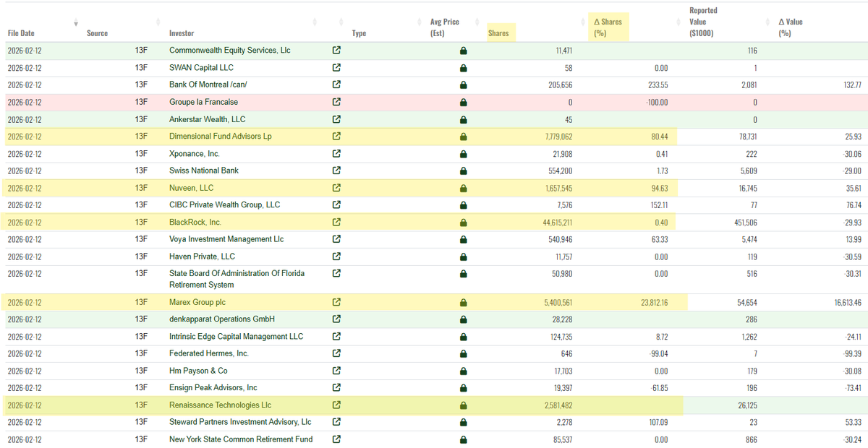
Task: Open external link for BlackRock, Inc.
Action: pyautogui.click(x=336, y=222)
